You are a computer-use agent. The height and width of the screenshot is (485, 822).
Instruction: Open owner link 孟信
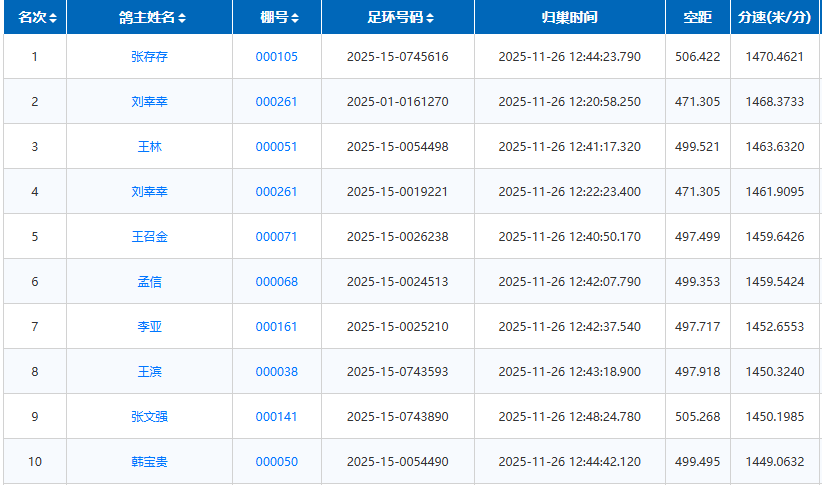coord(149,282)
